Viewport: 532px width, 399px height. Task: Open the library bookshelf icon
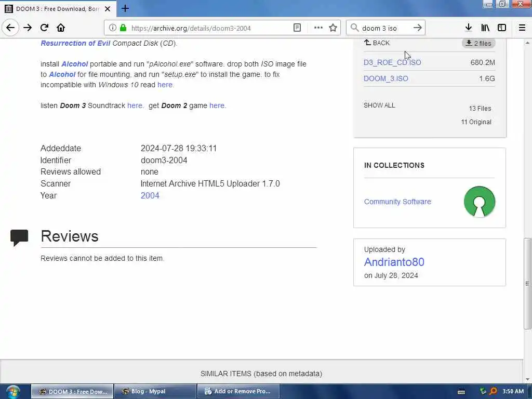tap(485, 28)
